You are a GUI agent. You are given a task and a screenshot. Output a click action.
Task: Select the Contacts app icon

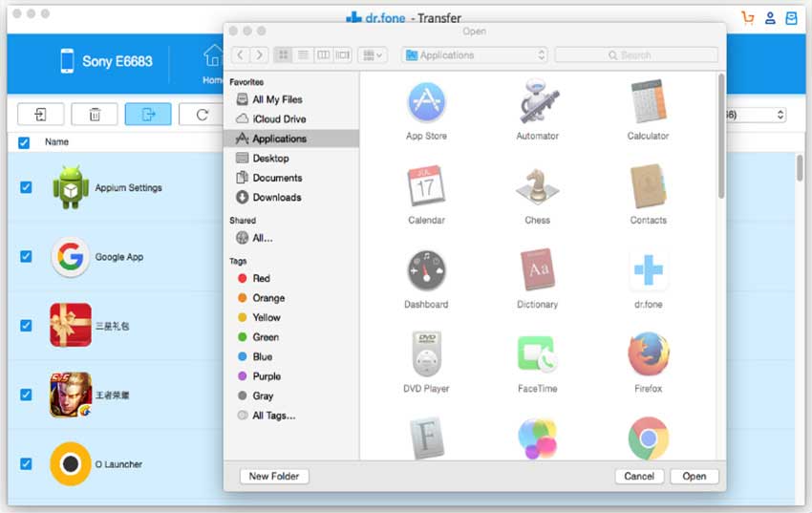pos(648,186)
